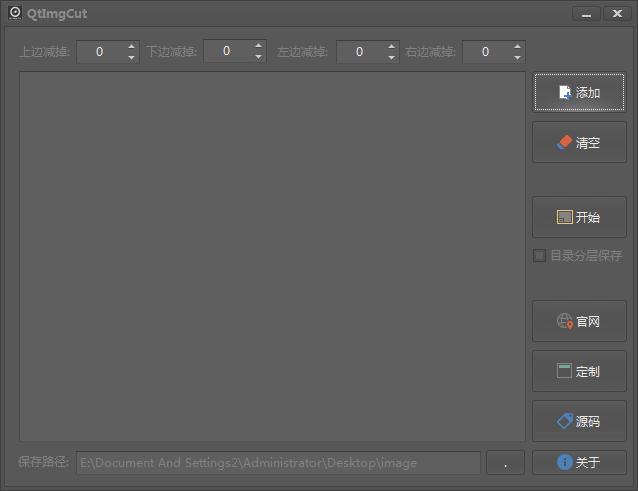The height and width of the screenshot is (491, 638).
Task: Click the QtImgCut app icon in title bar
Action: [15, 13]
